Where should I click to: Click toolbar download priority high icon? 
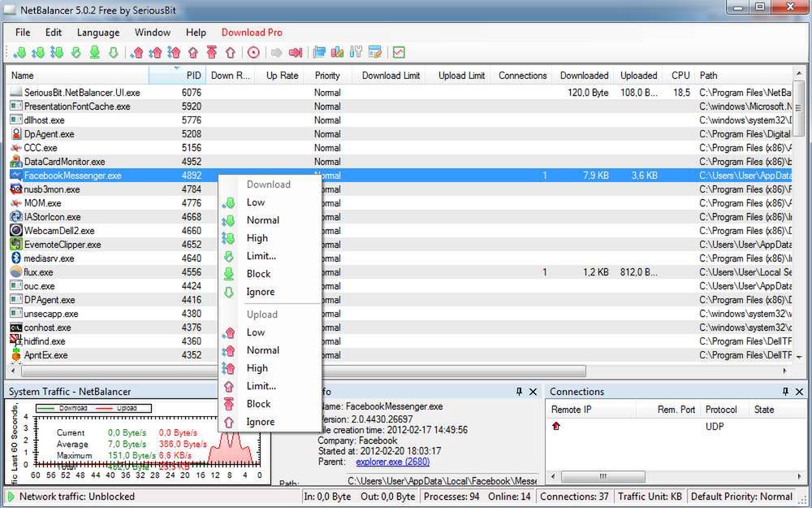point(57,52)
